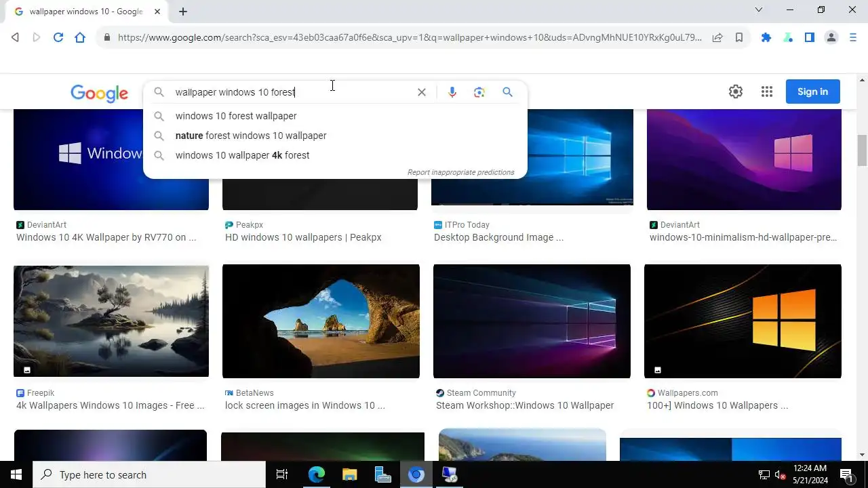Open the Google apps grid icon

click(767, 91)
